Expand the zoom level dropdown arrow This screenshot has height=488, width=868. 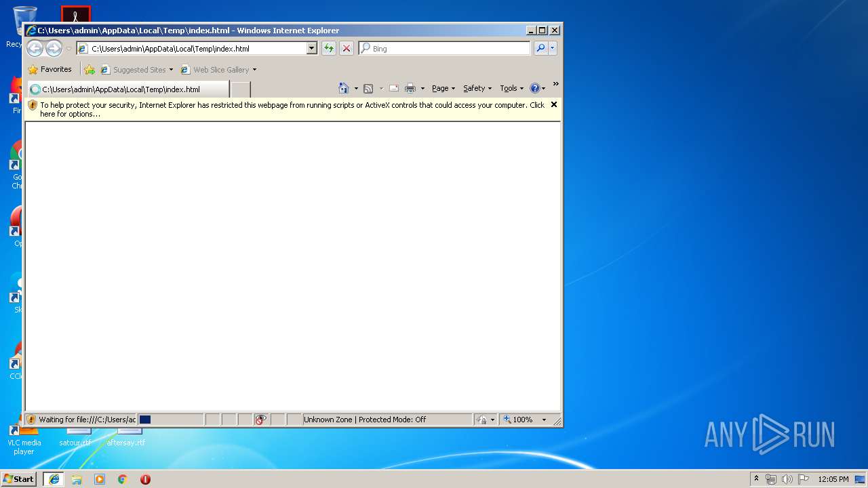pos(544,420)
